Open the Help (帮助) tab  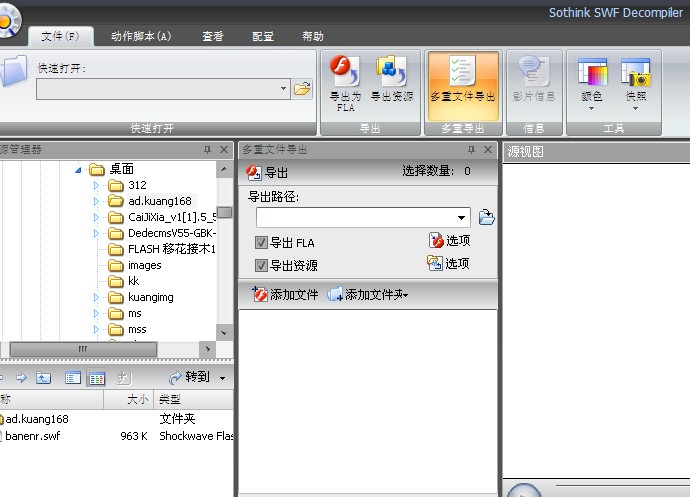click(313, 36)
